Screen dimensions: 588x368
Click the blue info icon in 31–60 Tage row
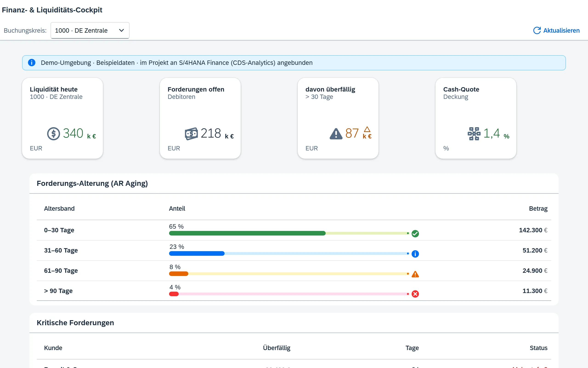[415, 254]
